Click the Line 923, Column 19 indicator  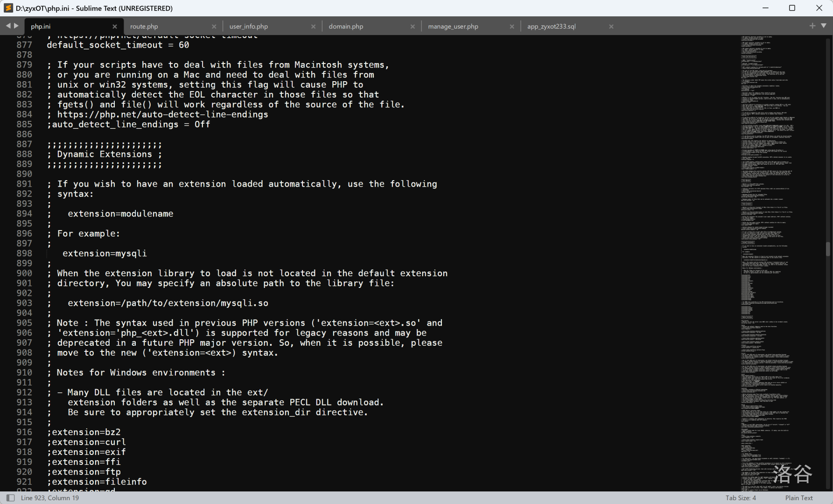[x=50, y=498]
